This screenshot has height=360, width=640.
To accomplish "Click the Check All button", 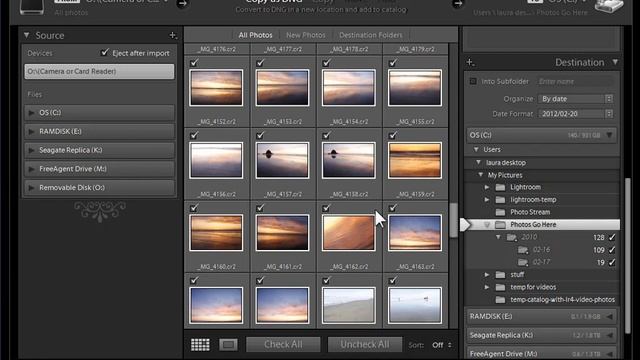I will click(x=283, y=344).
